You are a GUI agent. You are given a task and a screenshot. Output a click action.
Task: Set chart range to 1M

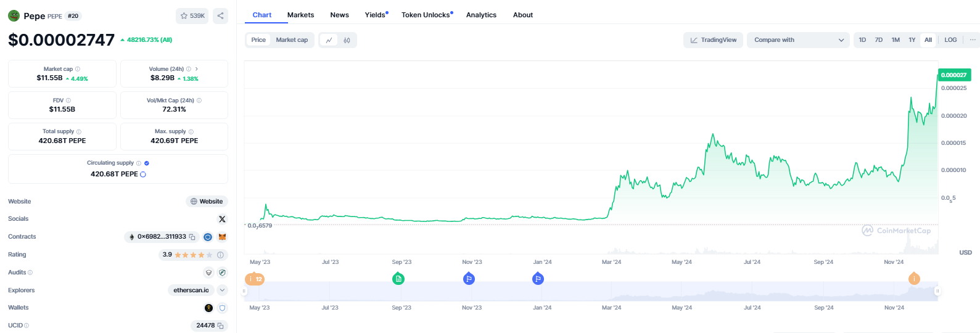pos(896,40)
